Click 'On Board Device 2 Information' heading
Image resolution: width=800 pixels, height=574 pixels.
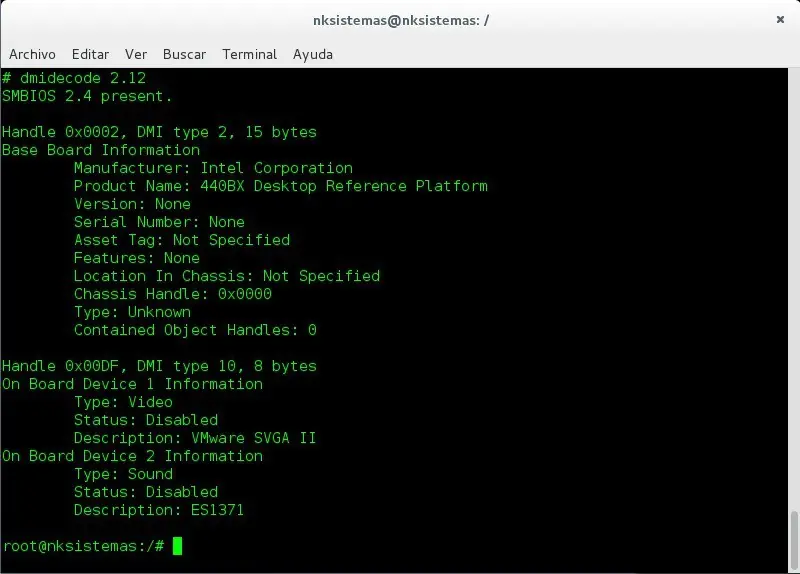[x=132, y=456]
